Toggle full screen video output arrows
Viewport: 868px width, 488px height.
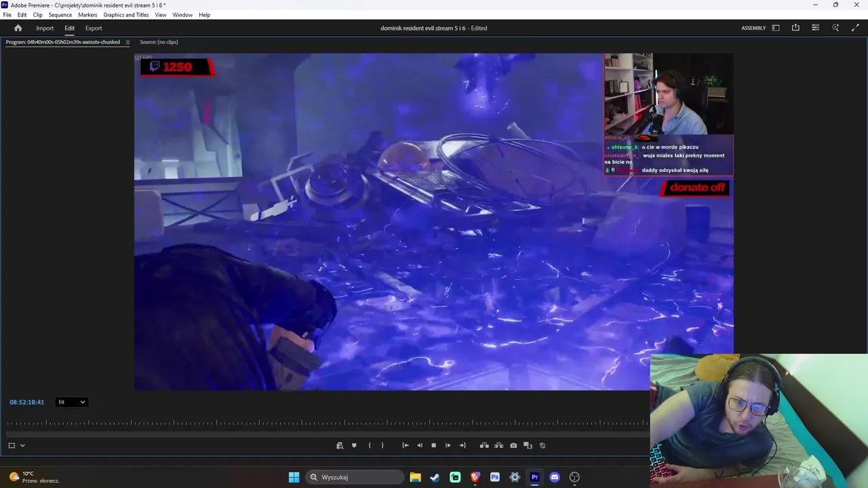[x=855, y=28]
